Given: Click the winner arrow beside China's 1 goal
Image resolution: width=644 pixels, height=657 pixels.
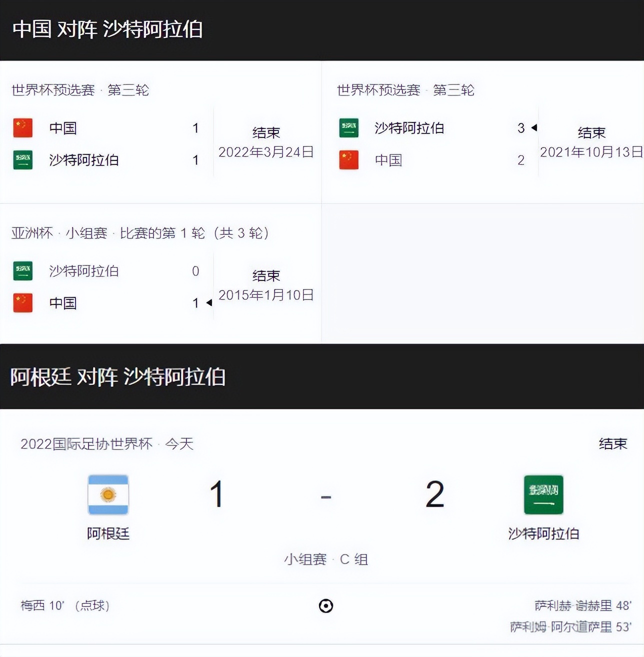Looking at the screenshot, I should 210,303.
